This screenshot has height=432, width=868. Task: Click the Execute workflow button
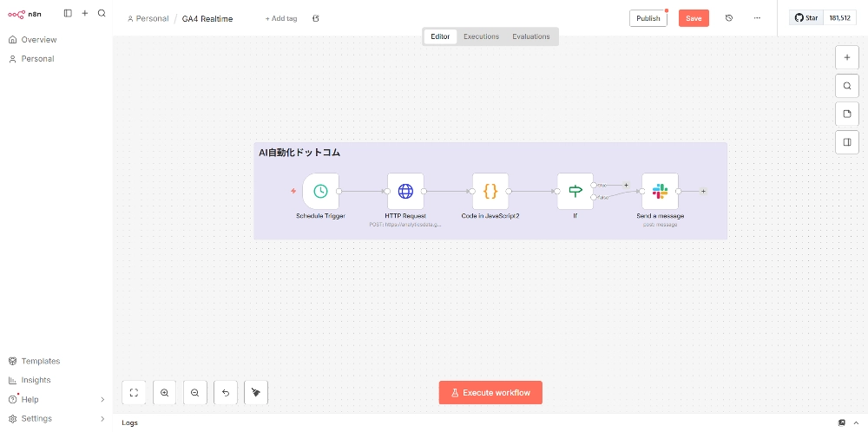point(490,393)
